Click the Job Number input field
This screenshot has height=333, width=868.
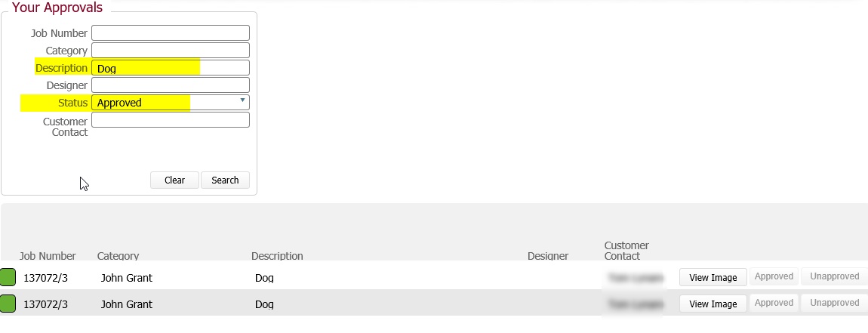[170, 33]
